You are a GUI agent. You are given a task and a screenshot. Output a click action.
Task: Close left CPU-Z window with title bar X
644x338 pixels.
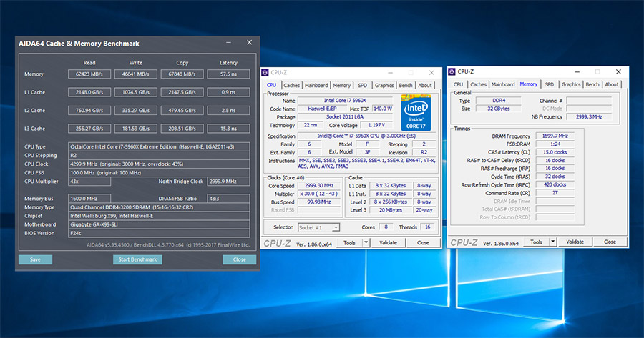tap(431, 73)
